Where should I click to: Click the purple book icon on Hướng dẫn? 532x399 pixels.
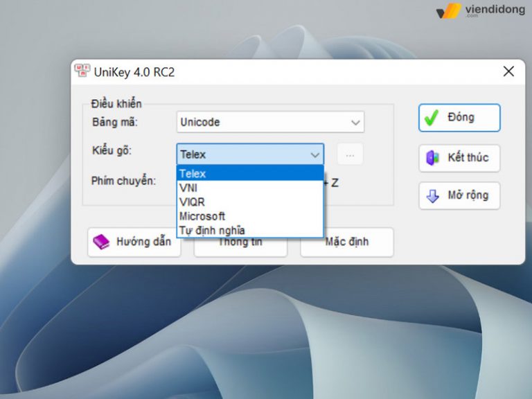click(101, 242)
